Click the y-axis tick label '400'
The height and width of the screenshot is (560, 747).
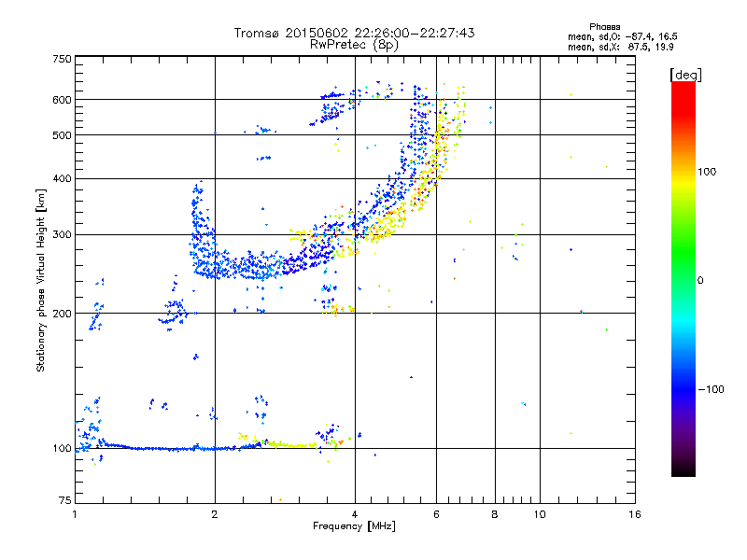pyautogui.click(x=62, y=178)
